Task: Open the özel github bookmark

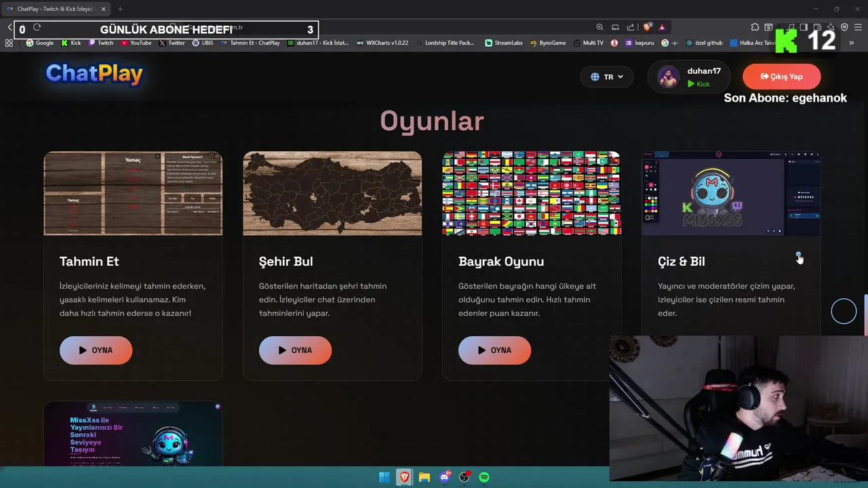Action: [x=705, y=43]
